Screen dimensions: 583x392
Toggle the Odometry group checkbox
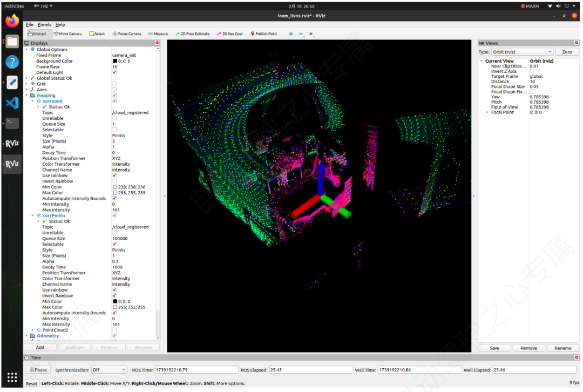[114, 335]
